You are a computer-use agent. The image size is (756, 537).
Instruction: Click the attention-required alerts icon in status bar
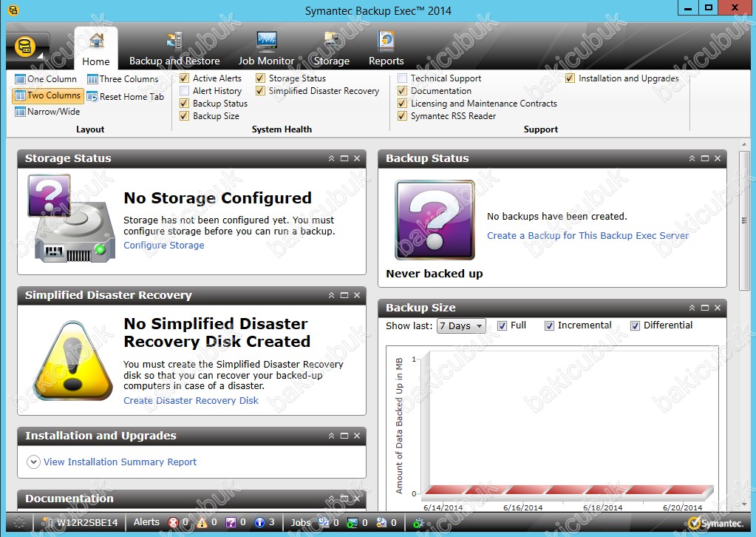click(231, 522)
